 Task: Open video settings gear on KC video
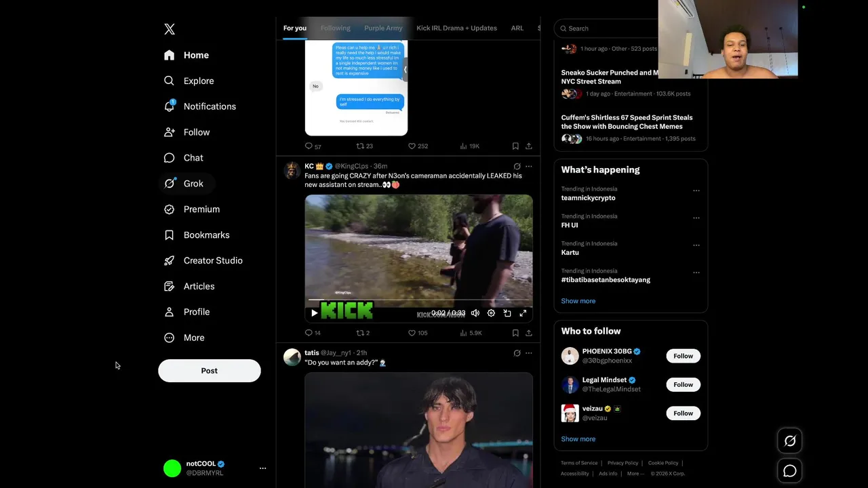pyautogui.click(x=491, y=313)
